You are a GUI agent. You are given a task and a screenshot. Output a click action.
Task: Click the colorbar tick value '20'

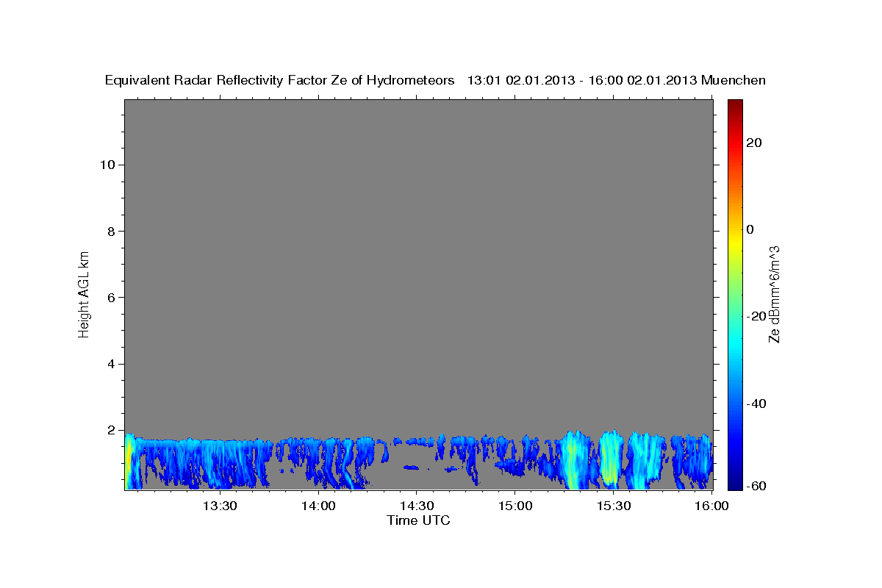click(754, 143)
